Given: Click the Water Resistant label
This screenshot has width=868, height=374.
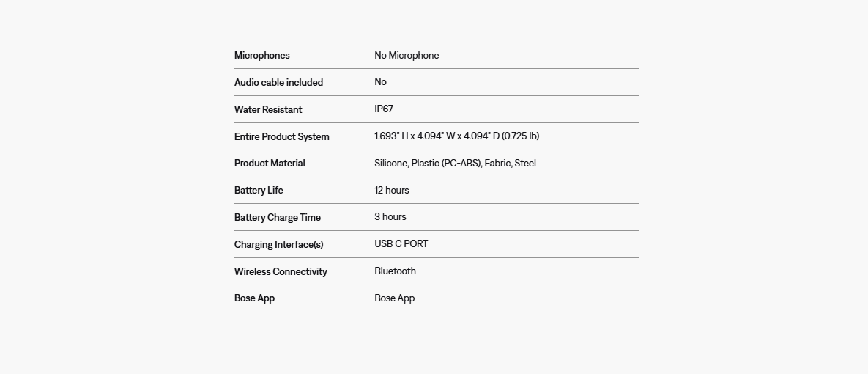Looking at the screenshot, I should (x=268, y=110).
